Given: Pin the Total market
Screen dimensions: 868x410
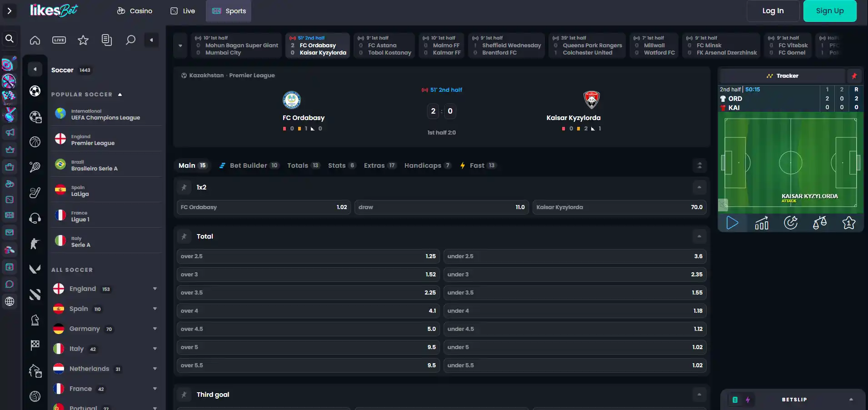Looking at the screenshot, I should 184,236.
